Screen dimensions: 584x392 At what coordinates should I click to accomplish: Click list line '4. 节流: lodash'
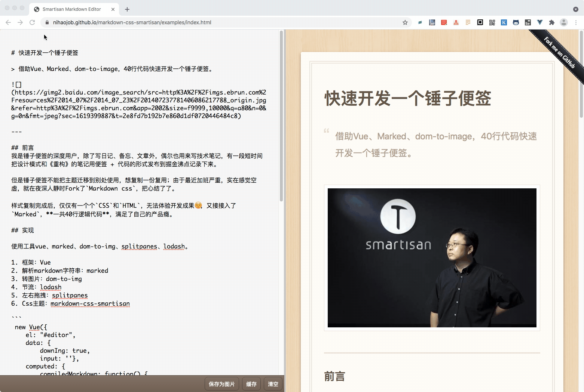point(36,287)
